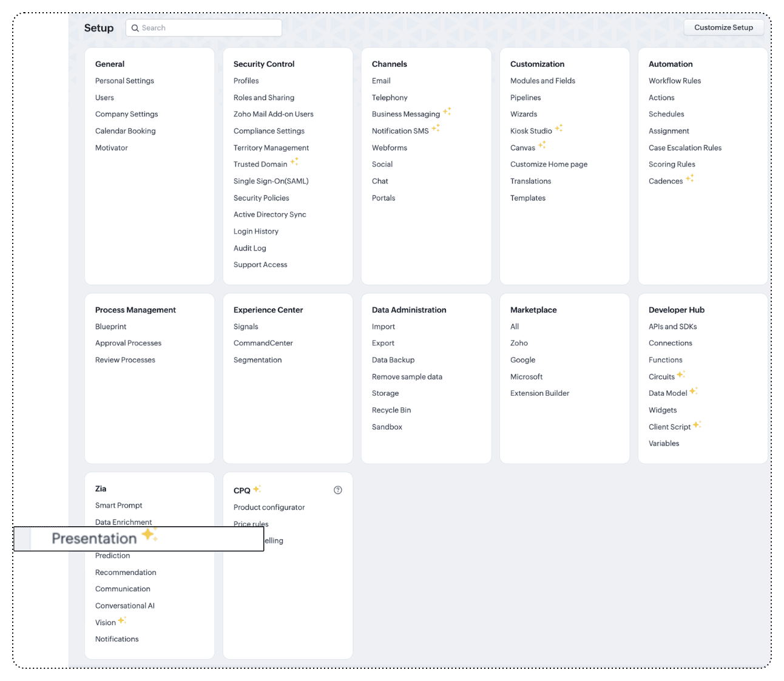This screenshot has height=681, width=784.
Task: Open Extension Builder in Marketplace
Action: [539, 393]
